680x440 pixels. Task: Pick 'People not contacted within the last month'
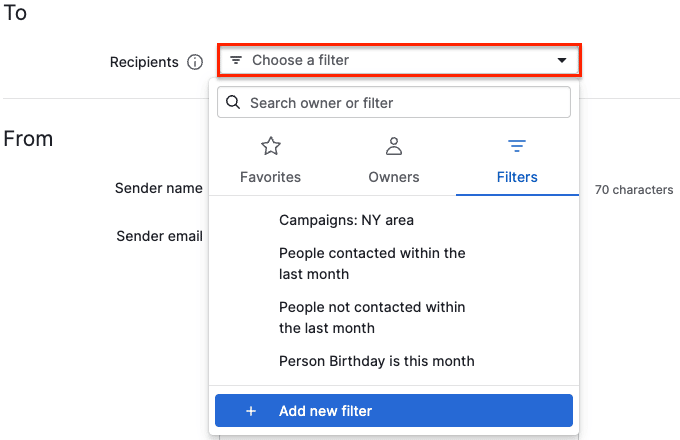pos(372,317)
